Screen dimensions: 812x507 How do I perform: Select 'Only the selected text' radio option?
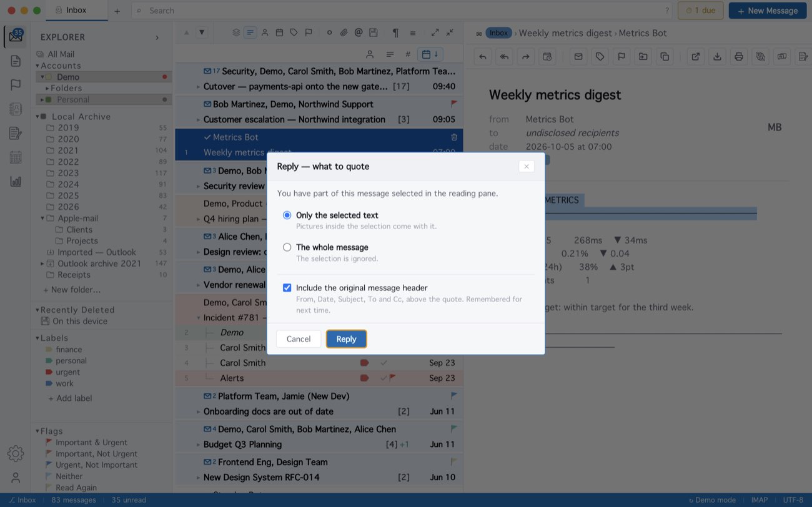point(287,215)
